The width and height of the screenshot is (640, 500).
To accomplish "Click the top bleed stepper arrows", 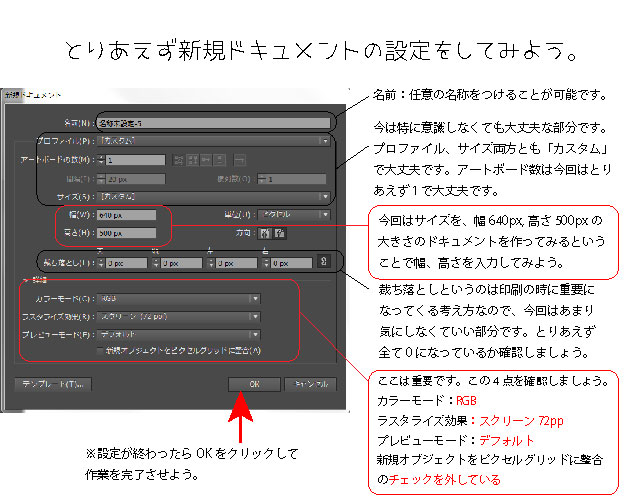I will click(x=101, y=263).
